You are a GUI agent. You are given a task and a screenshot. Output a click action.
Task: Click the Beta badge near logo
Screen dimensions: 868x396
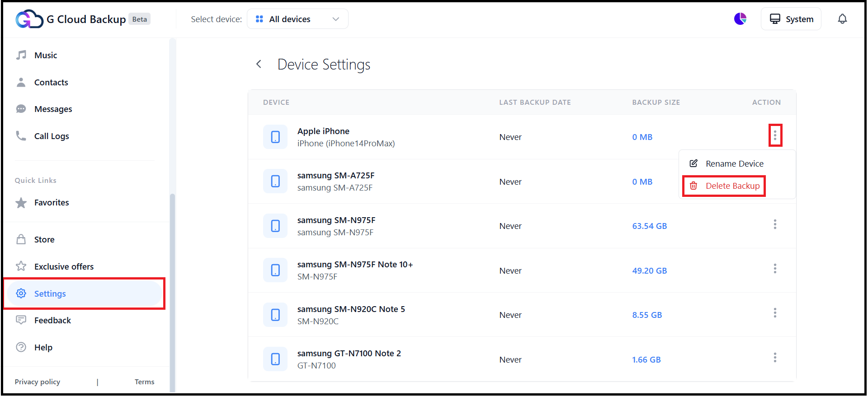pyautogui.click(x=140, y=19)
